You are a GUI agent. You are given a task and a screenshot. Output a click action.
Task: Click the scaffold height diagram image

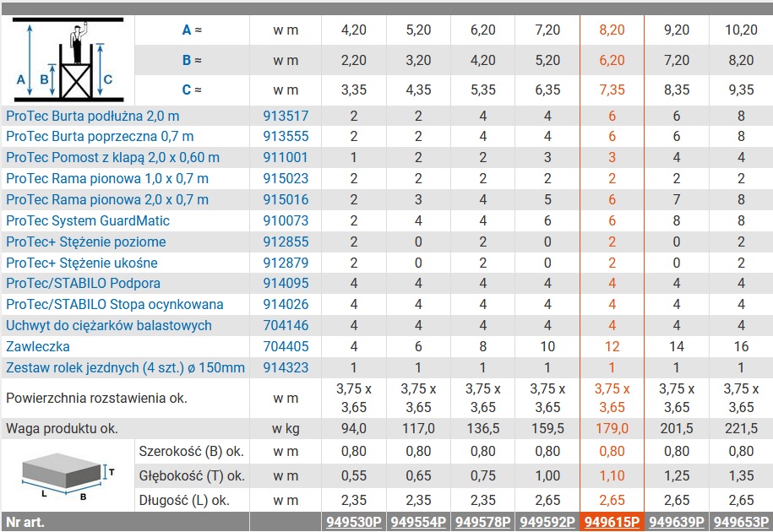pyautogui.click(x=68, y=60)
